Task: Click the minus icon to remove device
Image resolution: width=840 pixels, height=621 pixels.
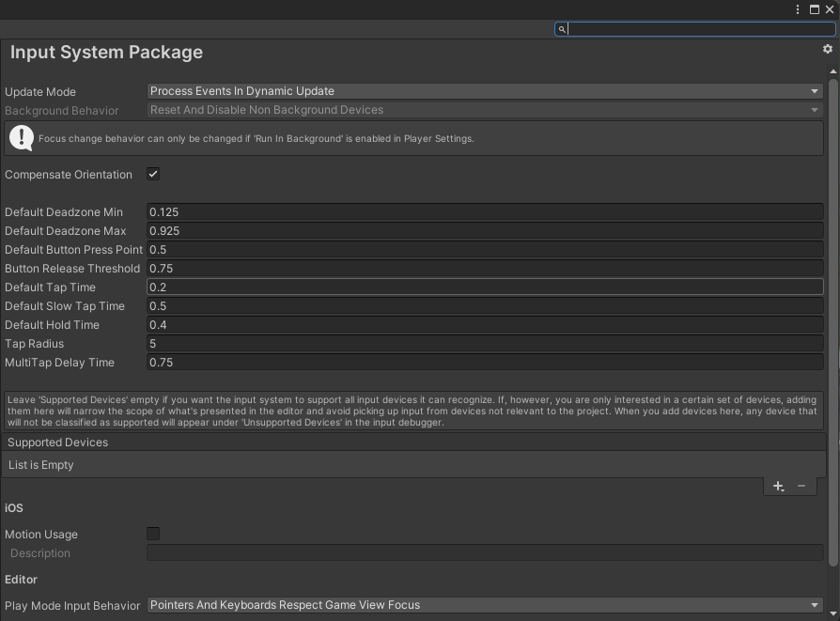Action: 801,486
